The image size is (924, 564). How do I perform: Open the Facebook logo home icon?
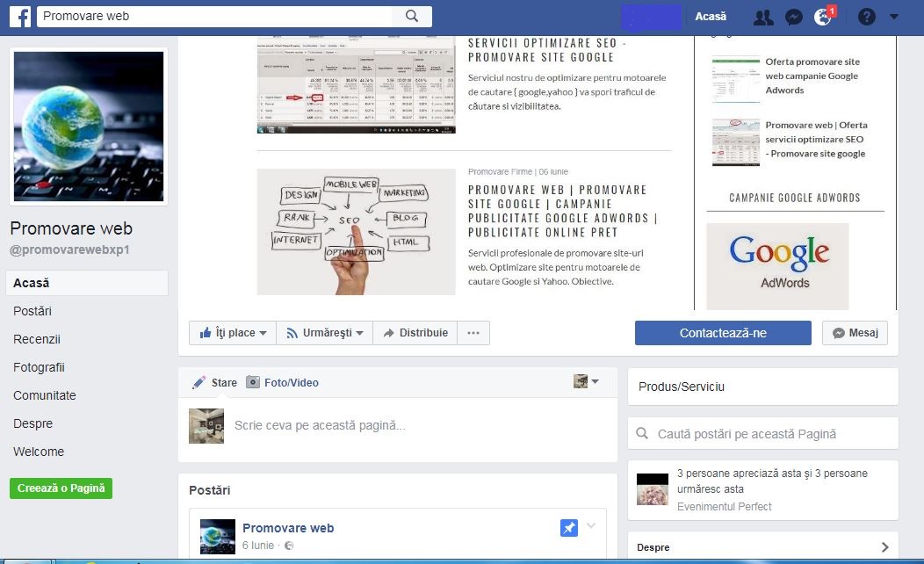point(20,17)
